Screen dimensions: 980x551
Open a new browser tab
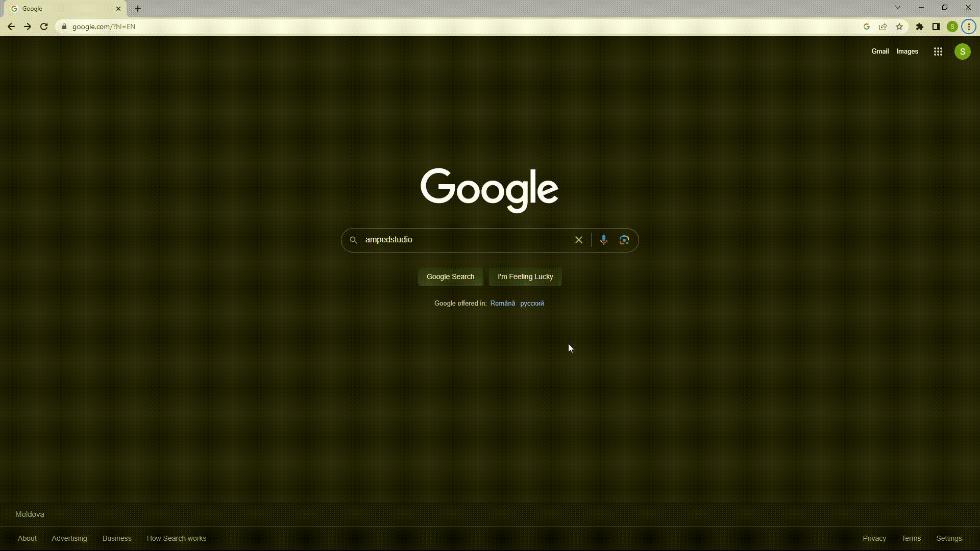138,9
